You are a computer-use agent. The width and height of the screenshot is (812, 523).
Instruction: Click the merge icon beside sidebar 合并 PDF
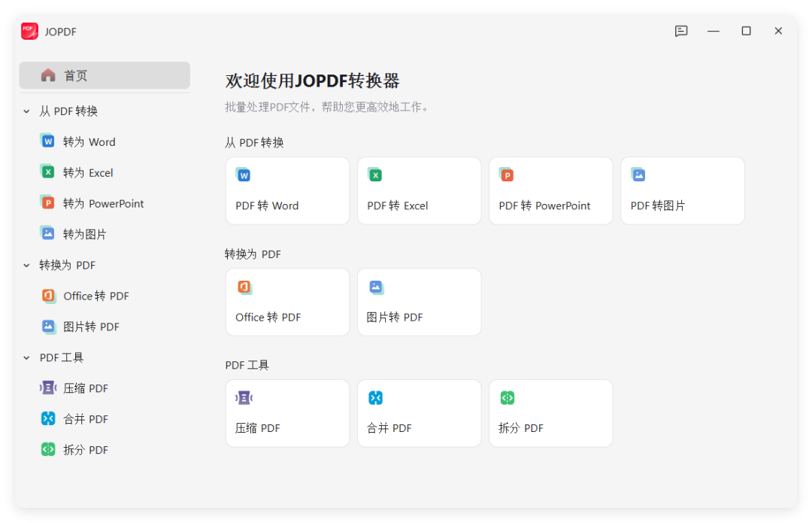click(x=48, y=418)
